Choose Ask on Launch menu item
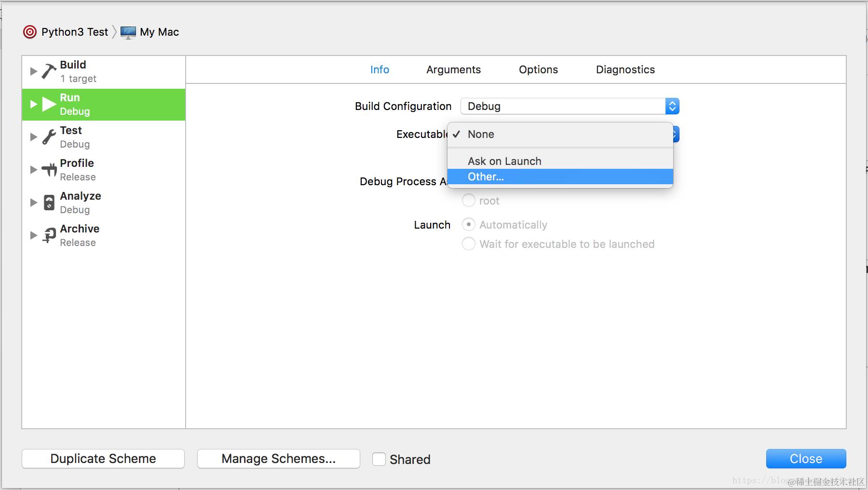Screen dimensions: 868x490 click(x=560, y=161)
